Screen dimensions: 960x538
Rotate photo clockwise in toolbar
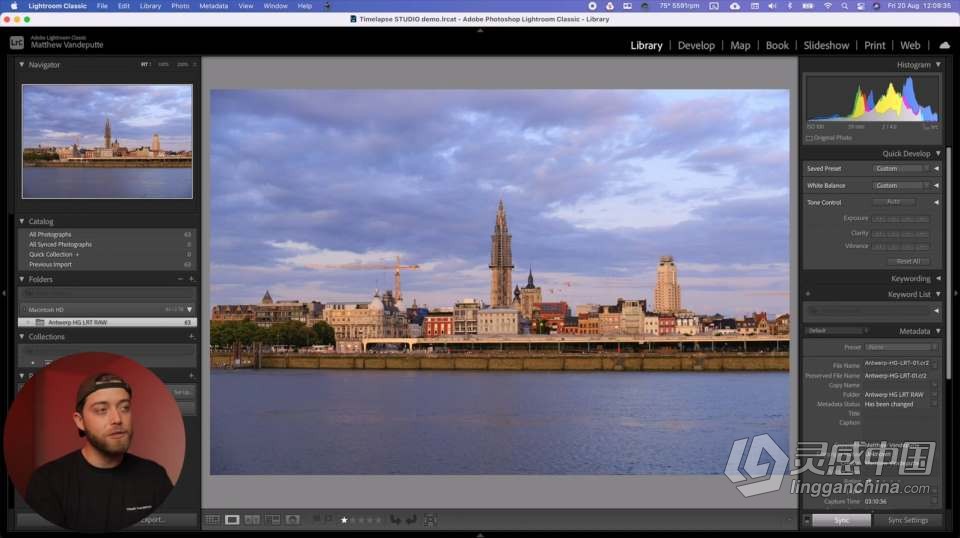click(411, 520)
